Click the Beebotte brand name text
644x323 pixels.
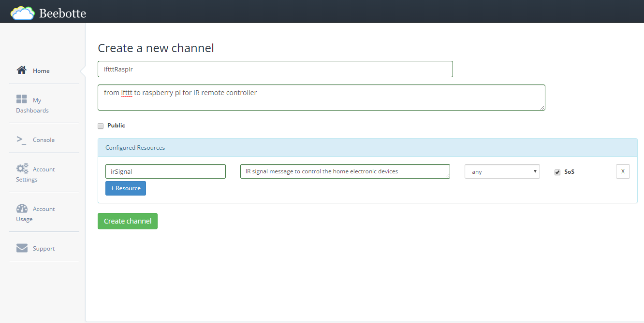coord(62,14)
